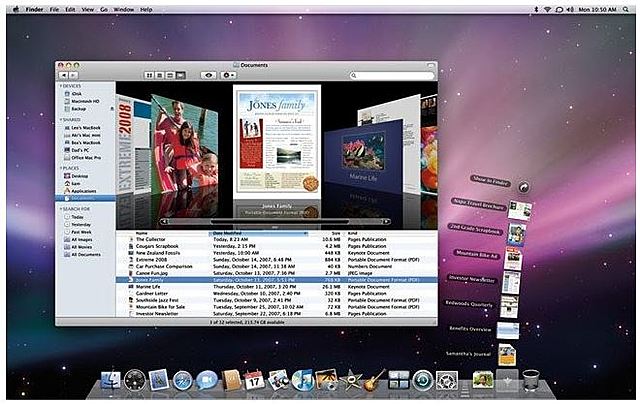Image resolution: width=640 pixels, height=407 pixels.
Task: Click Cover Flow left scroll arrow
Action: (x=164, y=222)
